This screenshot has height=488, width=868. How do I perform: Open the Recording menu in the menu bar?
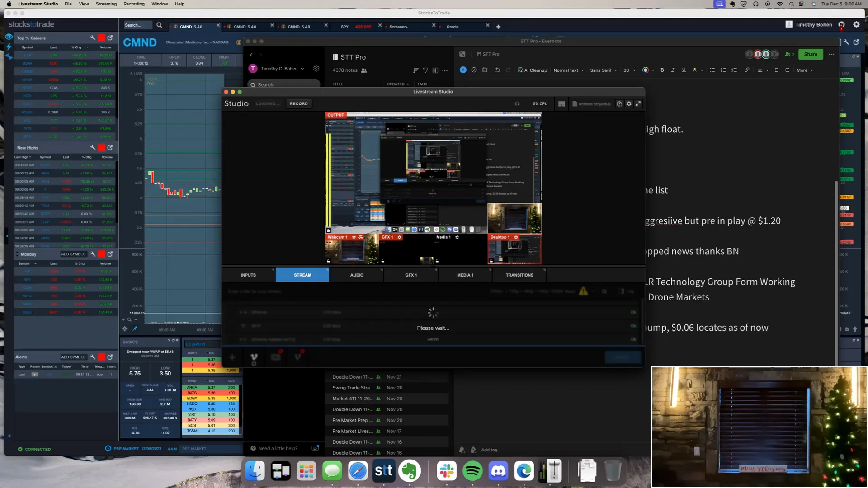click(x=134, y=4)
